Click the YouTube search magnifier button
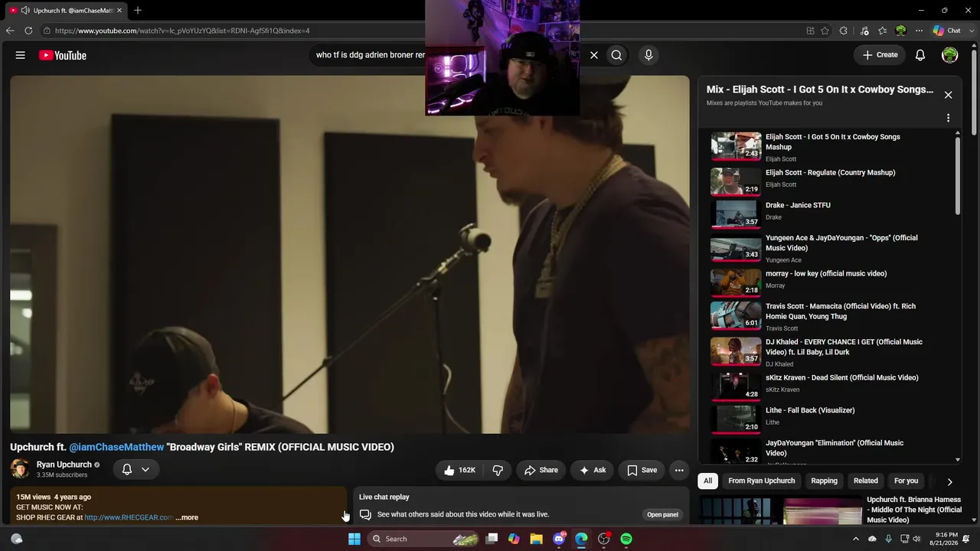The width and height of the screenshot is (980, 551). pos(616,55)
